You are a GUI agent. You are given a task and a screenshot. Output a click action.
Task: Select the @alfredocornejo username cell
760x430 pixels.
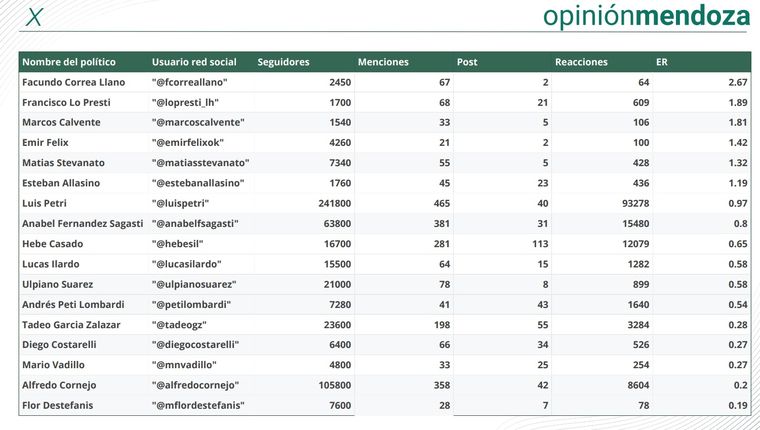[x=199, y=385]
